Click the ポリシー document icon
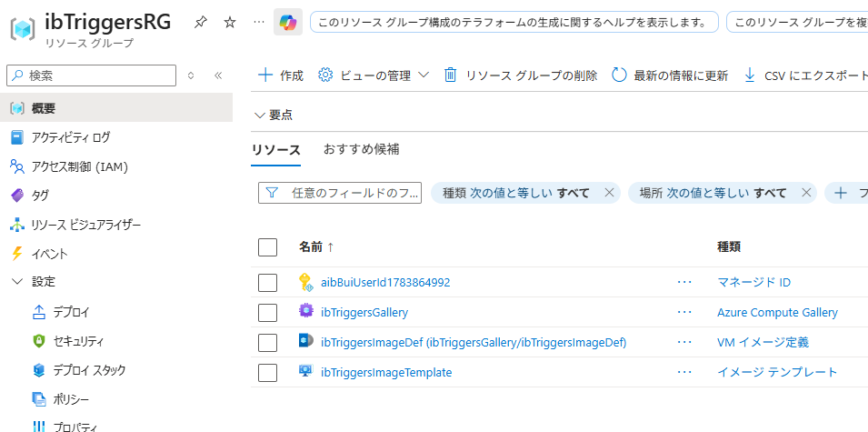Screen dimensions: 868x432 pos(39,398)
